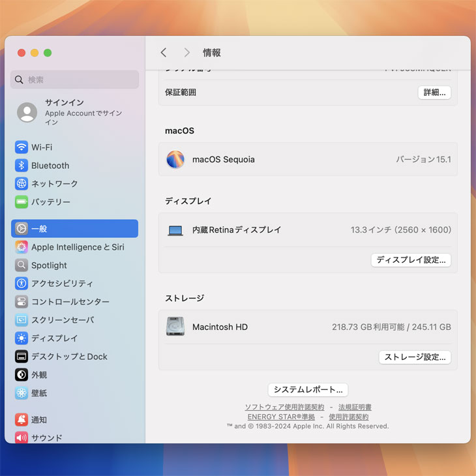Select the Spotlight magnifier icon

pyautogui.click(x=22, y=265)
